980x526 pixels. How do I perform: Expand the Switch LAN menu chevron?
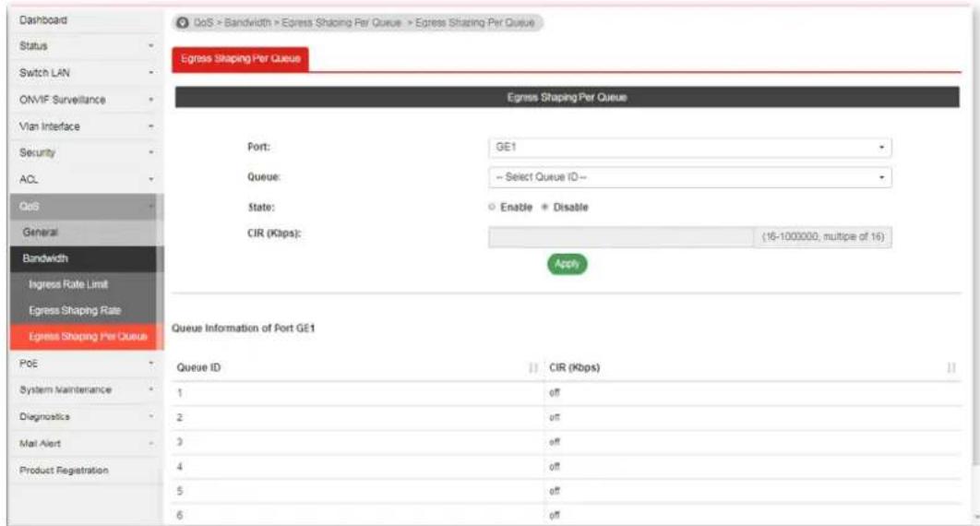coord(150,73)
